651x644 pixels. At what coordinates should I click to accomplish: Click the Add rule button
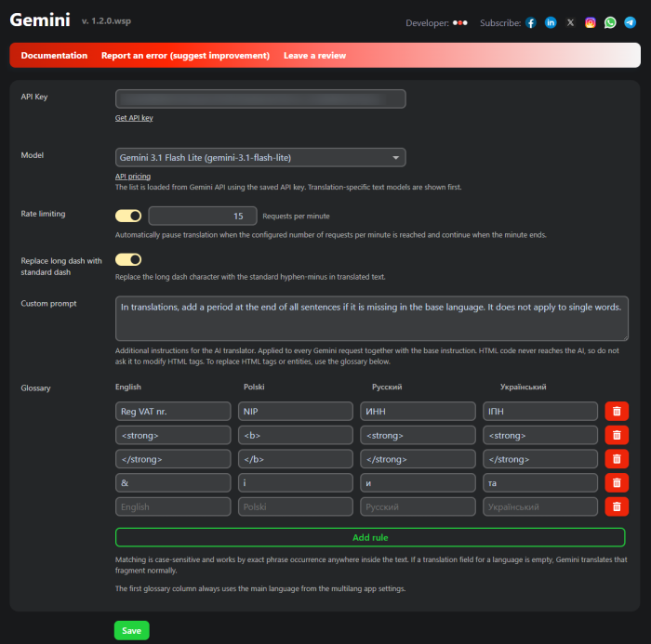coord(370,537)
